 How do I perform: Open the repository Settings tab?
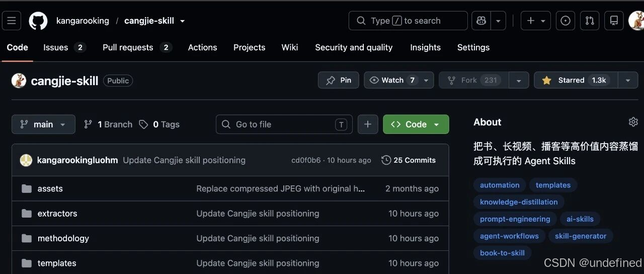[x=473, y=47]
